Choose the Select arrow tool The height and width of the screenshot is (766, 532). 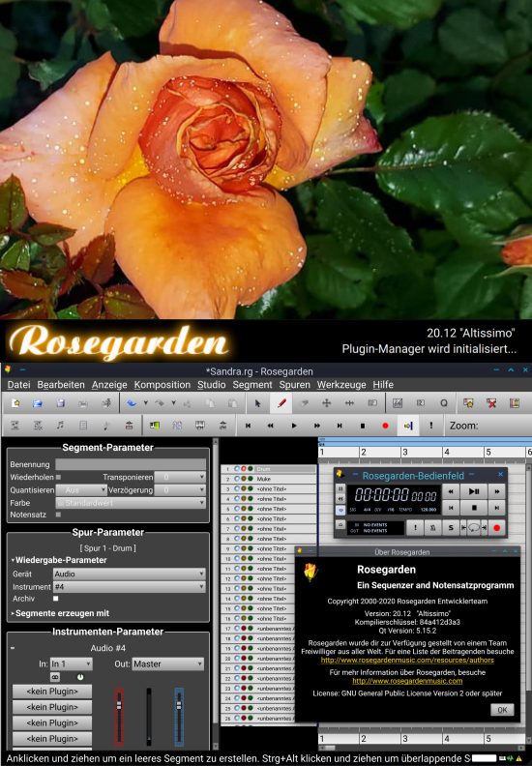[258, 403]
